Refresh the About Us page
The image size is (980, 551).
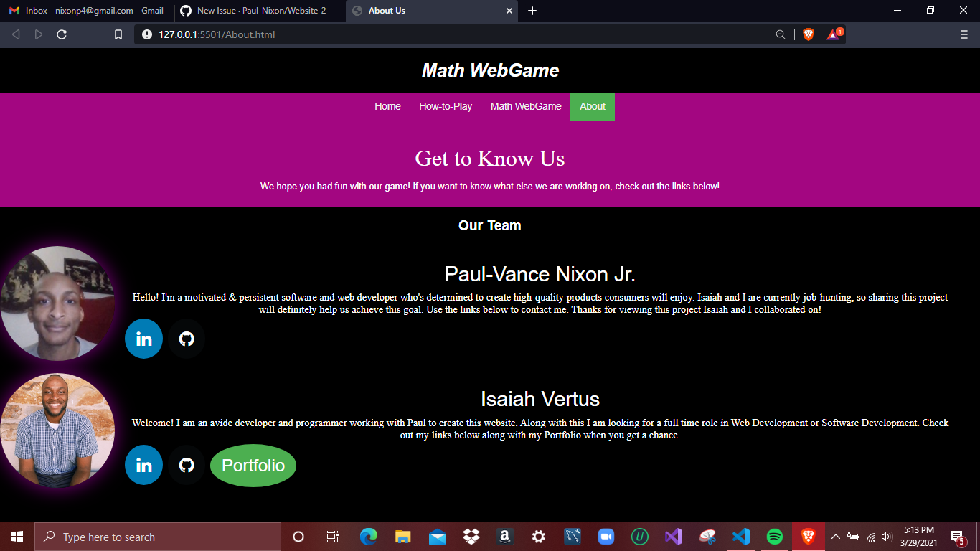pyautogui.click(x=62, y=34)
